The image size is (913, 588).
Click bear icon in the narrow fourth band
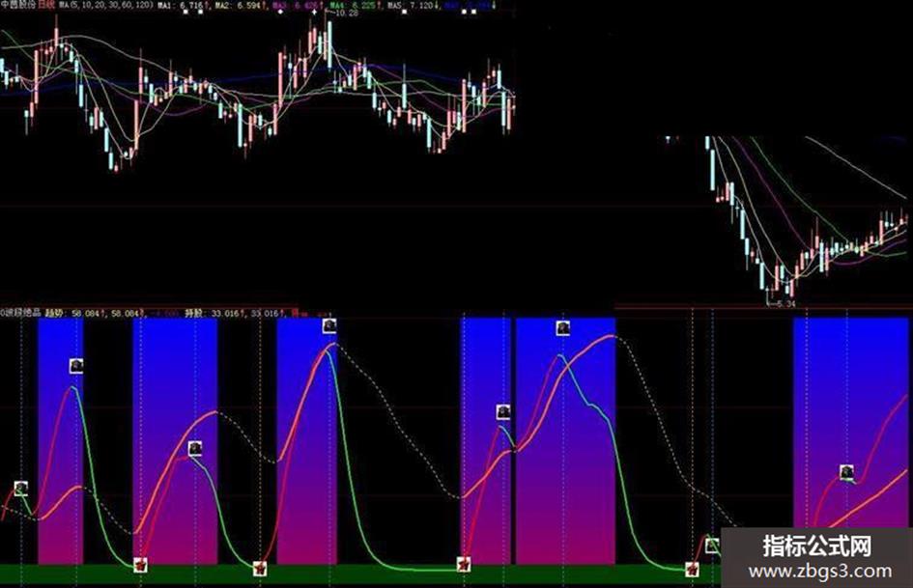pos(503,412)
